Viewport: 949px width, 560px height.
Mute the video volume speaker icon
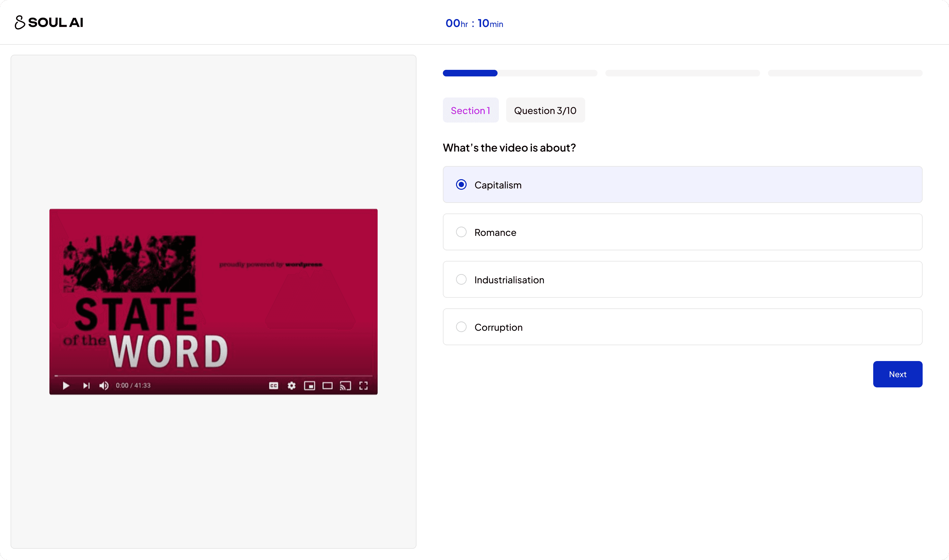pos(104,386)
